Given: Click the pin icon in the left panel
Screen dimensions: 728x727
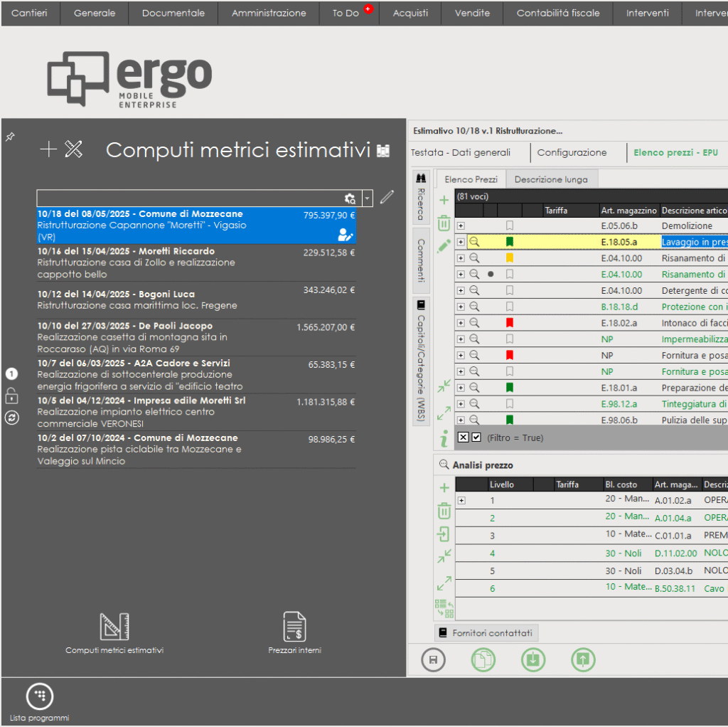Looking at the screenshot, I should [x=10, y=137].
